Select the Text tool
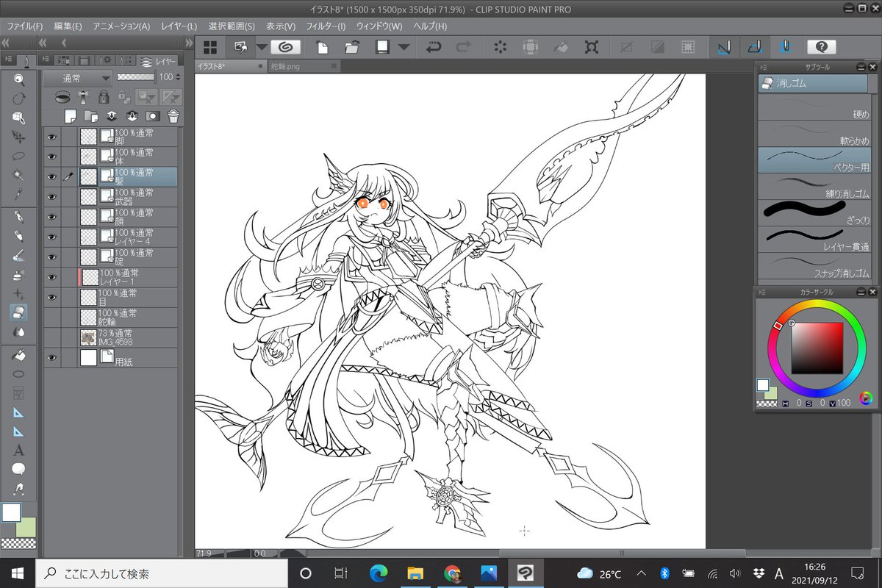 tap(19, 450)
